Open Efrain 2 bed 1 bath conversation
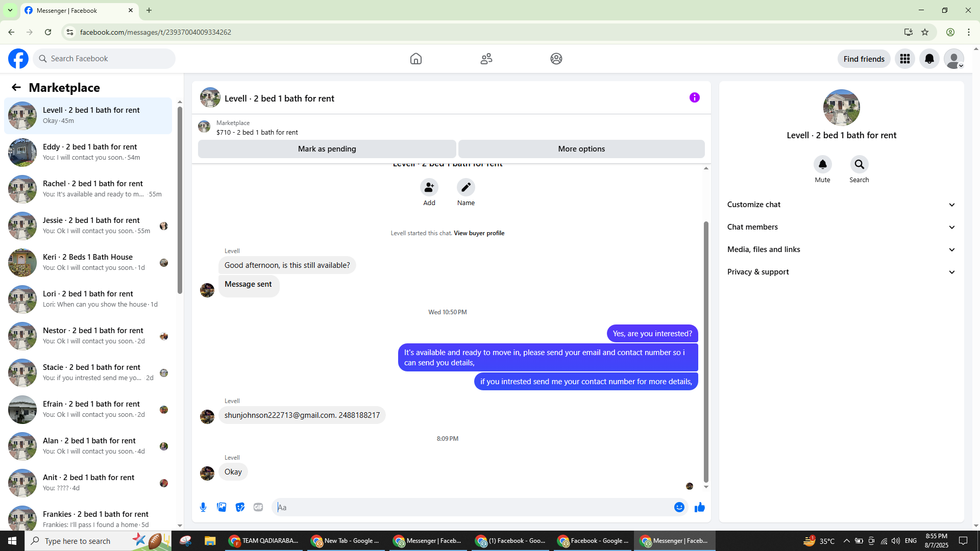This screenshot has height=551, width=980. (88, 410)
